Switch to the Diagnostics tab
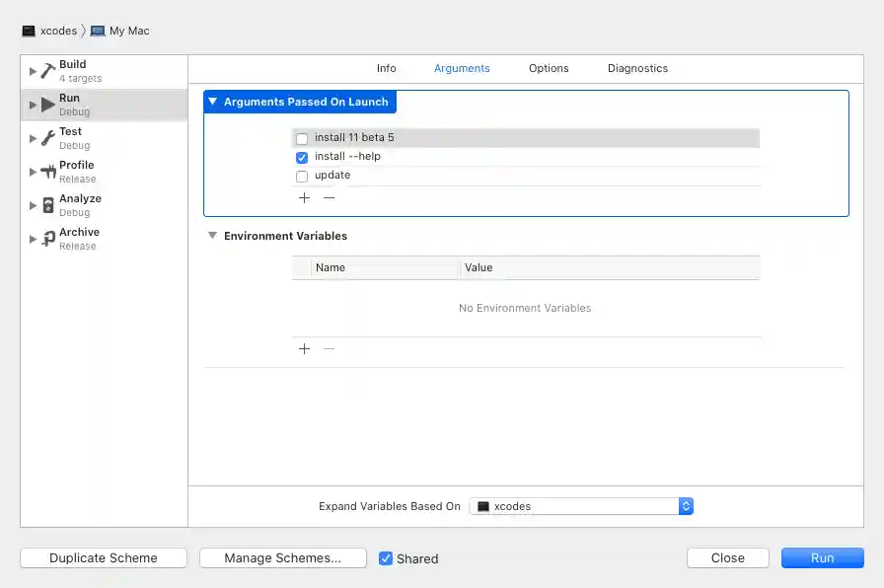Viewport: 884px width, 588px height. (x=637, y=68)
